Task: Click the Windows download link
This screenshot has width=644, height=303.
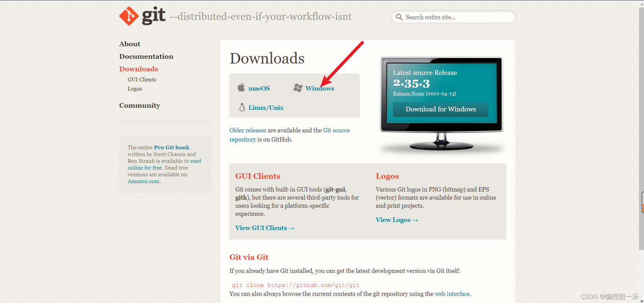Action: click(x=319, y=88)
